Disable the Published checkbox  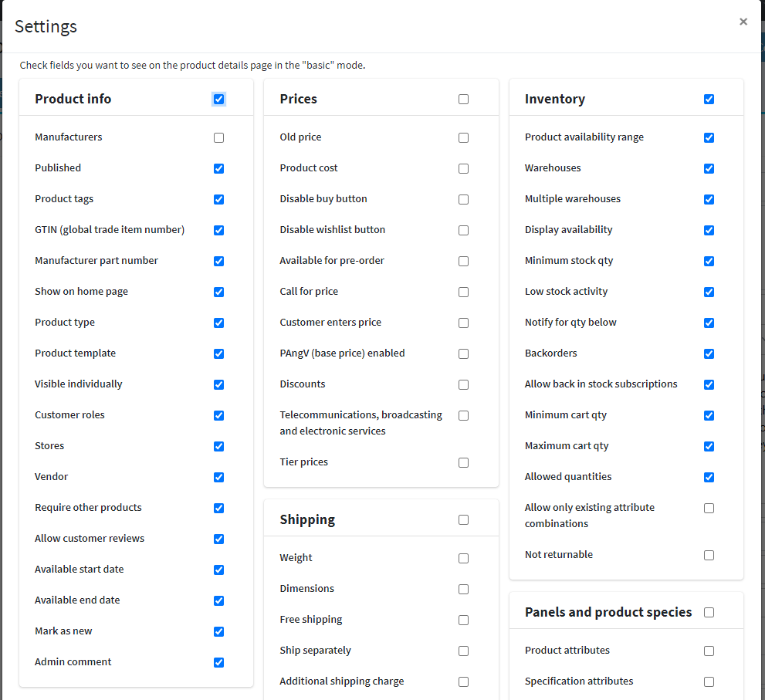click(218, 168)
